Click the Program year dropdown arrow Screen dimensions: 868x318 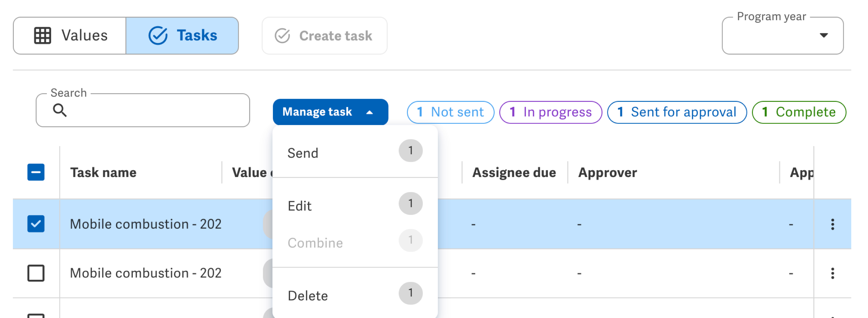pyautogui.click(x=824, y=35)
